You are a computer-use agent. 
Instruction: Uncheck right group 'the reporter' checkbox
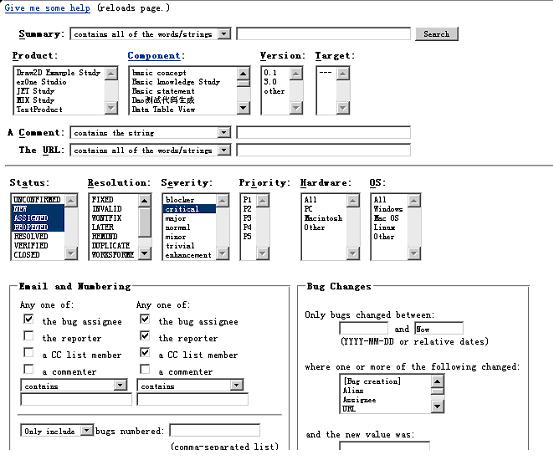tap(145, 336)
